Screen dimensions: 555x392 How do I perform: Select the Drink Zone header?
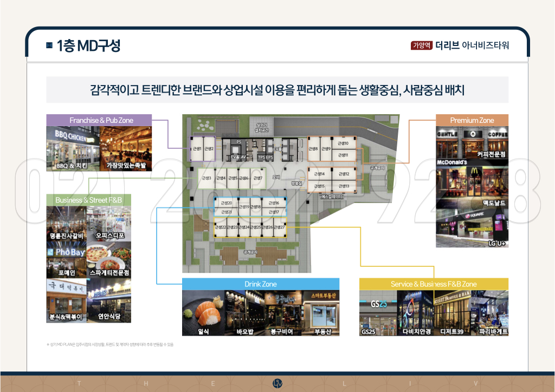261,284
